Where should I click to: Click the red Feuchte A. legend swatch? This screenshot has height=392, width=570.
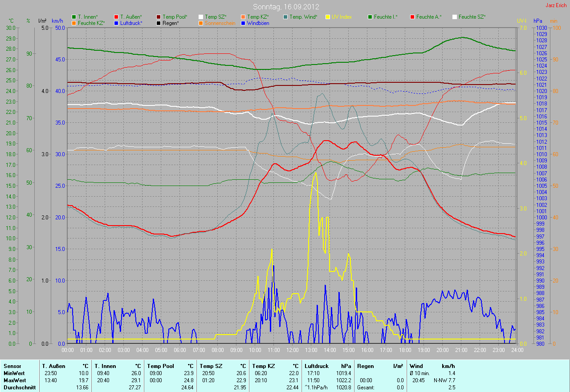pyautogui.click(x=412, y=17)
